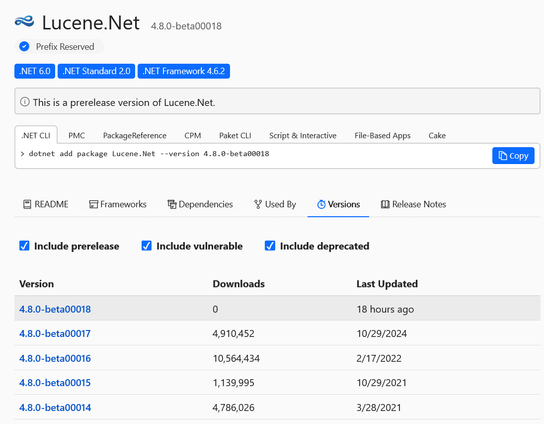Screen dimensions: 544x424
Task: Select the .NET Framework 4.6.2 badge
Action: click(x=184, y=71)
